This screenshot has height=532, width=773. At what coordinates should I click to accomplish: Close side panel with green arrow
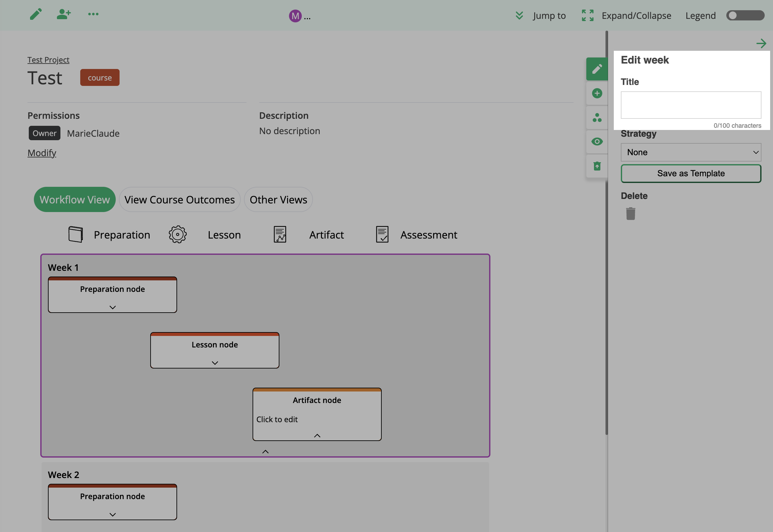pyautogui.click(x=761, y=43)
